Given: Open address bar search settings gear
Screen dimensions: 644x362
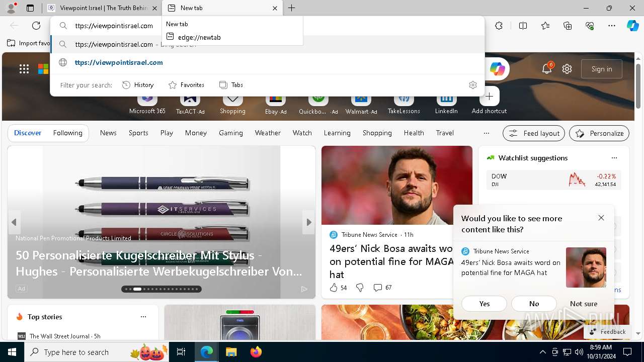Looking at the screenshot, I should coord(473,85).
